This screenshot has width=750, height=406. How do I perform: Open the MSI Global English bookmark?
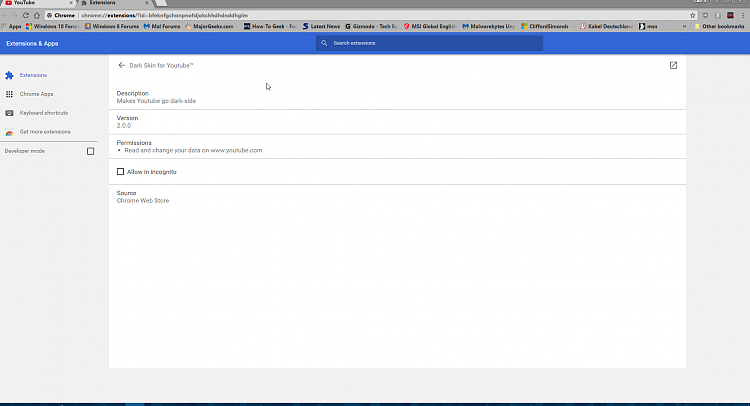pos(430,26)
